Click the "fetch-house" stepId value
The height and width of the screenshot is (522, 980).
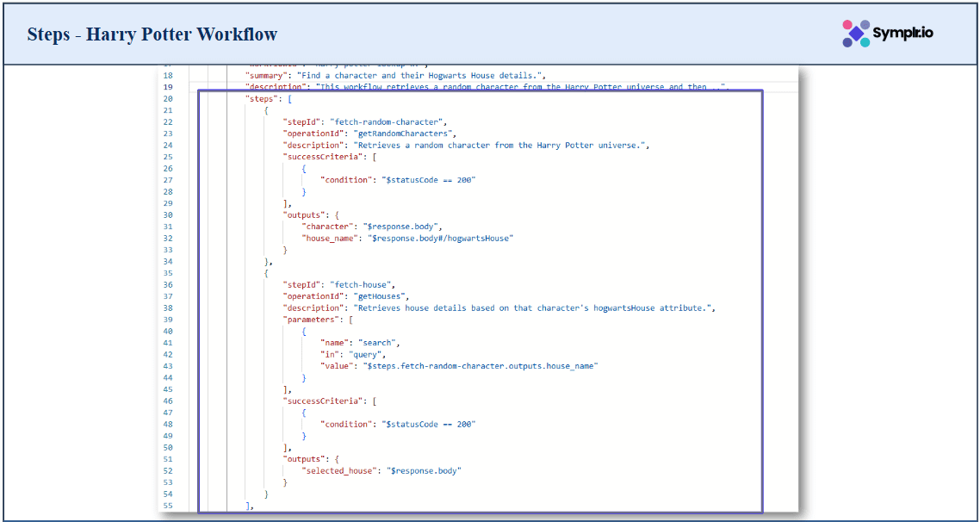[x=363, y=284]
